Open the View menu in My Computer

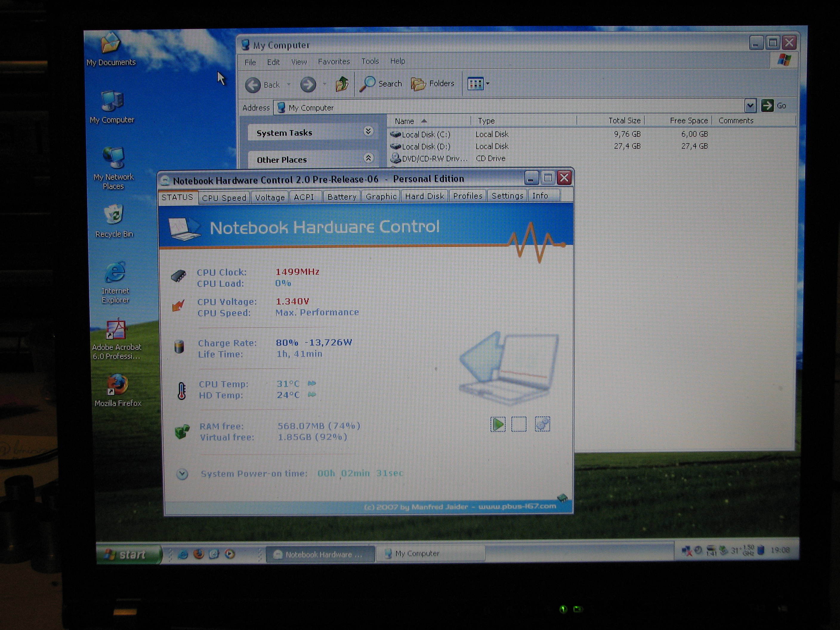click(x=299, y=61)
